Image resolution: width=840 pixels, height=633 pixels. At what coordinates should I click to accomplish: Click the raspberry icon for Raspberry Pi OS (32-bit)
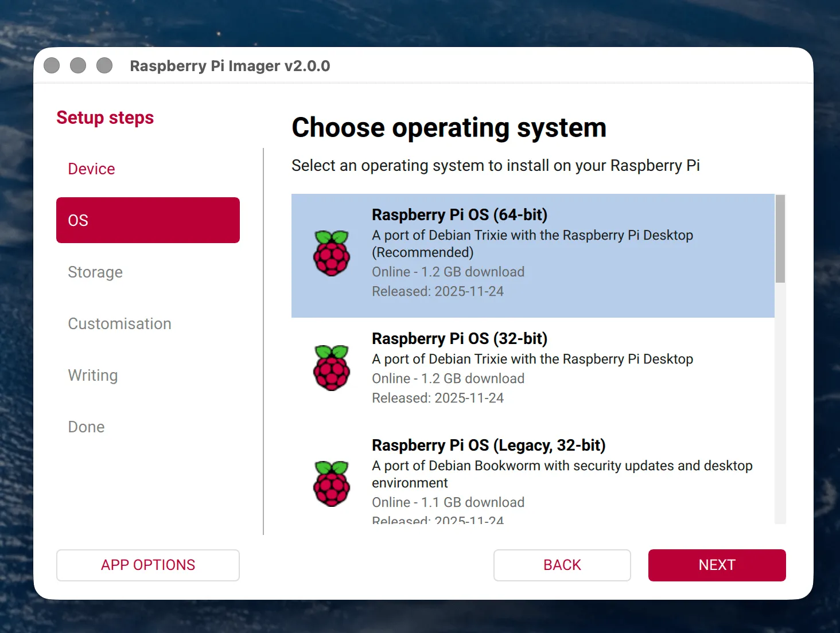(x=332, y=368)
